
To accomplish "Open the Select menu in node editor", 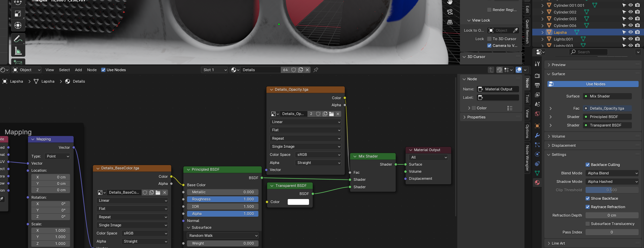I will pos(65,70).
